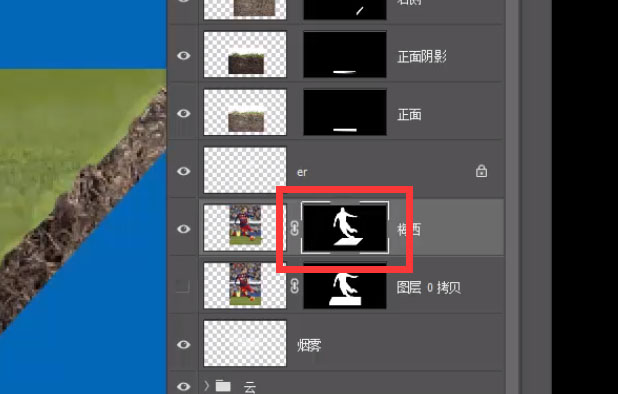Select the 图层 0 拷贝 mask thumbnail
The height and width of the screenshot is (394, 618).
[x=345, y=286]
